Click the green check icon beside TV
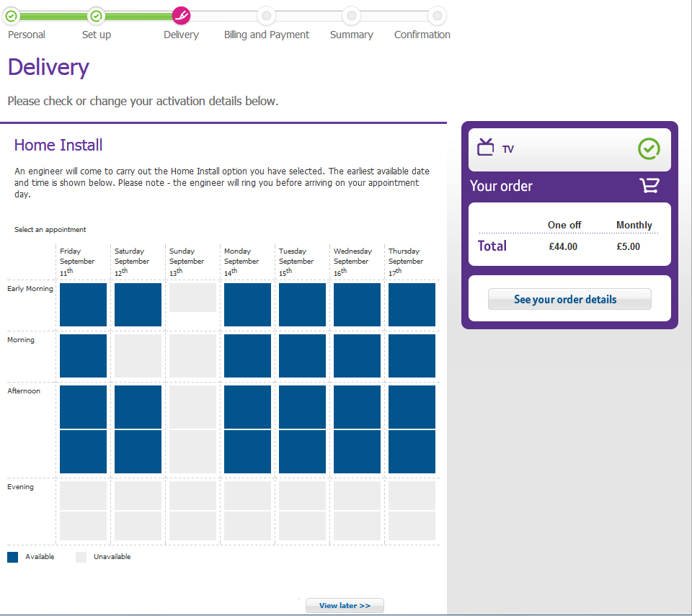Screen dimensions: 692x616 pyautogui.click(x=649, y=149)
